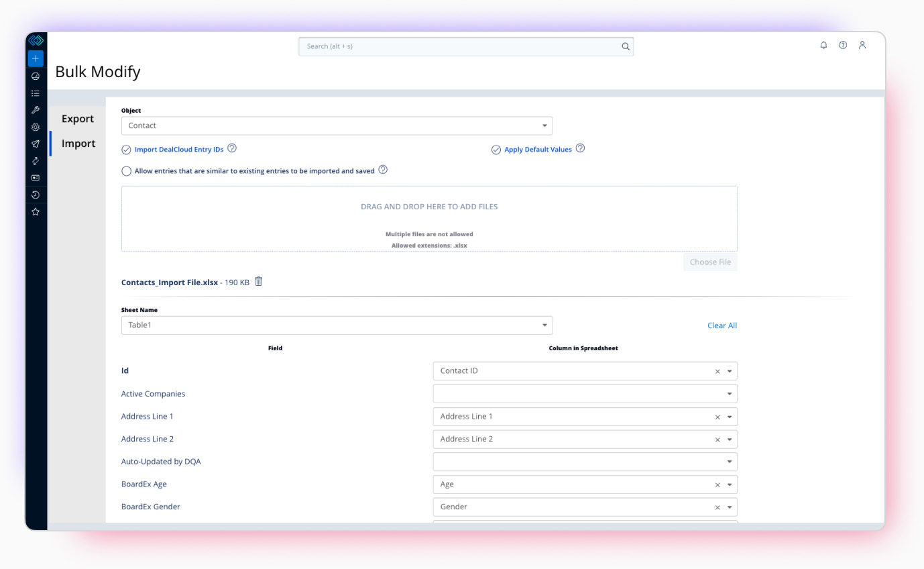Open the settings gear icon in the sidebar
This screenshot has width=924, height=569.
coord(36,127)
